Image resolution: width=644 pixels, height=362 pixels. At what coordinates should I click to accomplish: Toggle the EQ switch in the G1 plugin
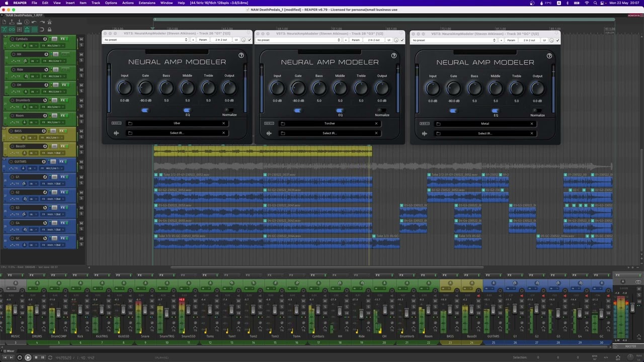coord(187,110)
